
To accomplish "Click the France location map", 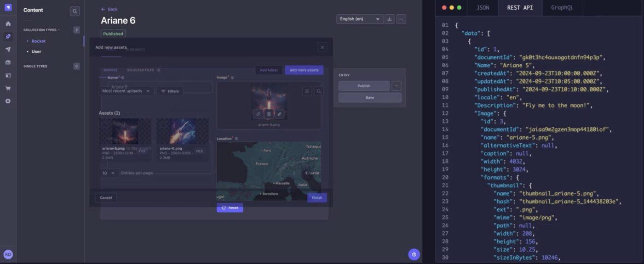I will (269, 171).
